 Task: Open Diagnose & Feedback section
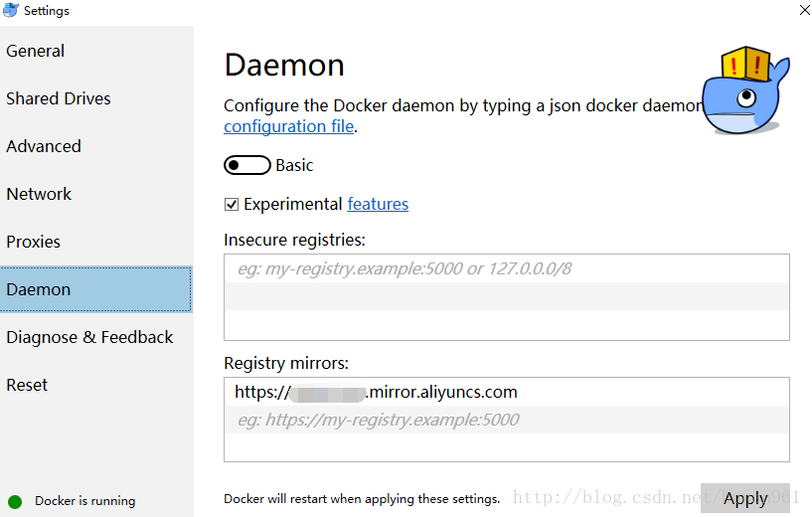click(x=89, y=337)
